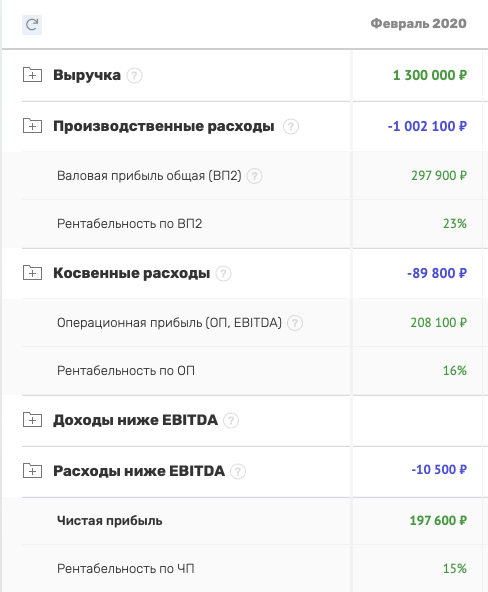488x592 pixels.
Task: Click the refresh icon at top left
Action: coord(32,25)
